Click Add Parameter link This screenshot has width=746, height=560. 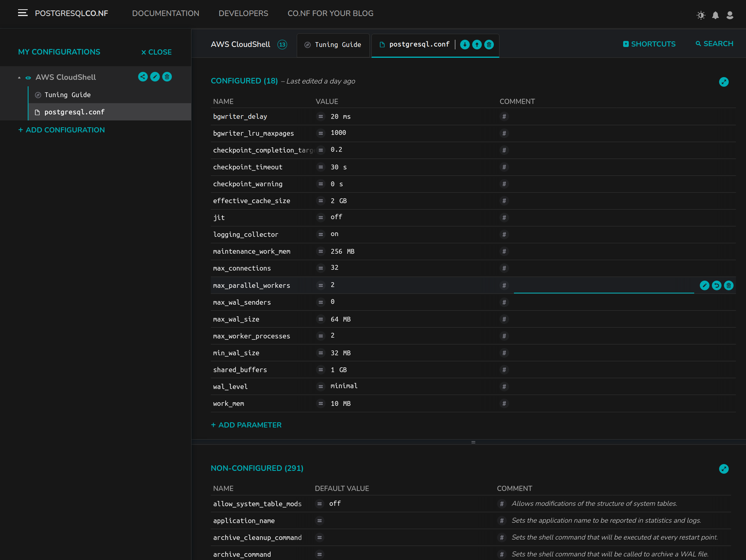(246, 425)
